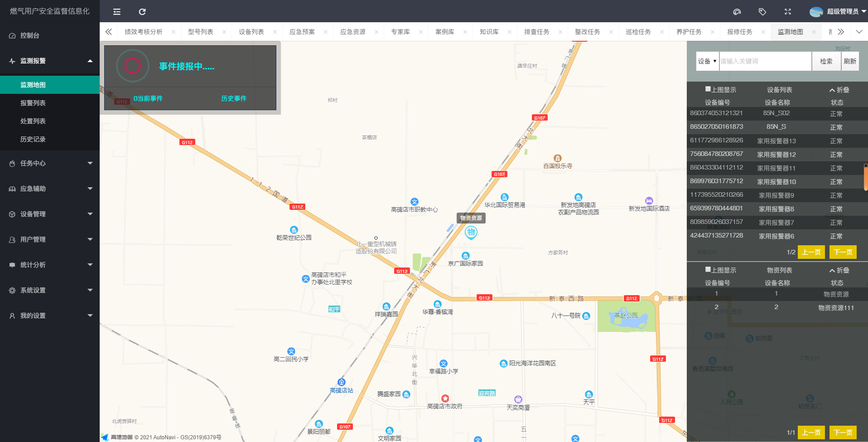Enable 上图显示 checkbox for 设备列表
868x442 pixels.
(708, 89)
